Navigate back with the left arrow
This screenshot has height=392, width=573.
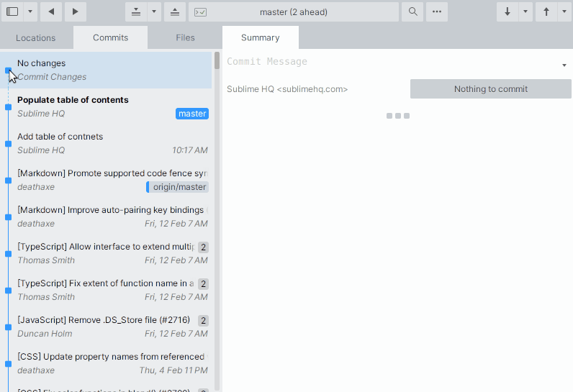coord(51,12)
